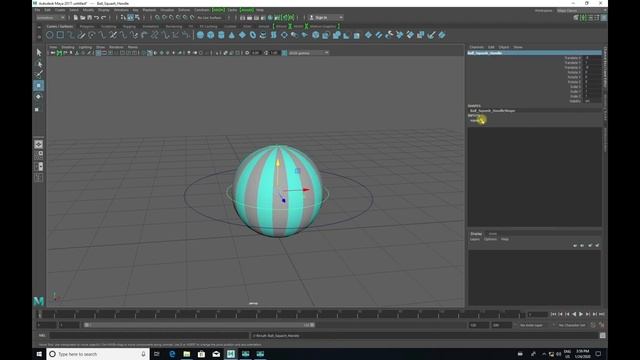Activate the Move tool in toolbox
This screenshot has height=360, width=640.
pyautogui.click(x=39, y=85)
